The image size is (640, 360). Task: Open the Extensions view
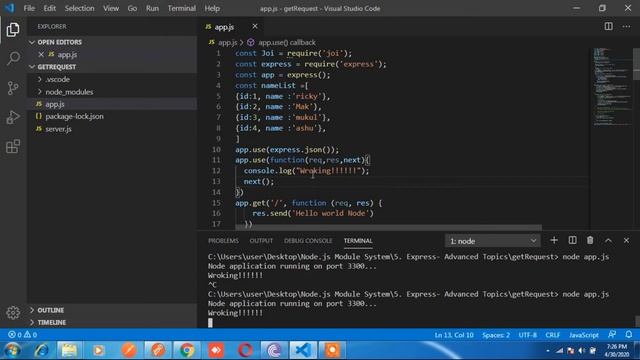[x=13, y=147]
